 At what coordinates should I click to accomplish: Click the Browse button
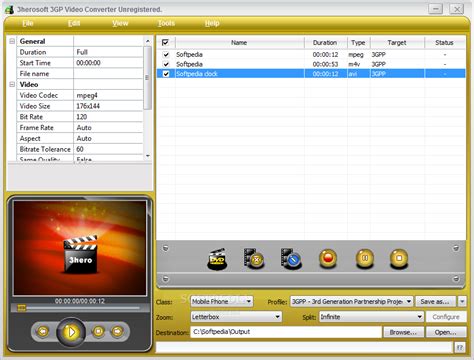(403, 332)
